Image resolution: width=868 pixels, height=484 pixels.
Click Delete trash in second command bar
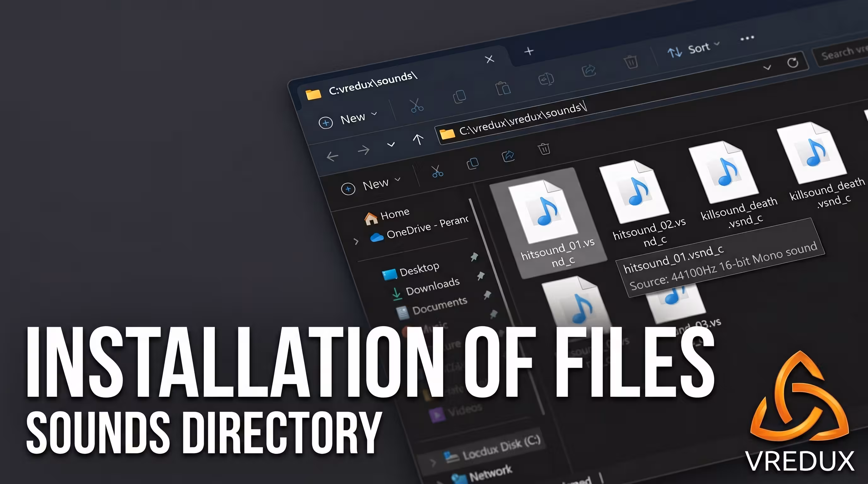coord(544,148)
